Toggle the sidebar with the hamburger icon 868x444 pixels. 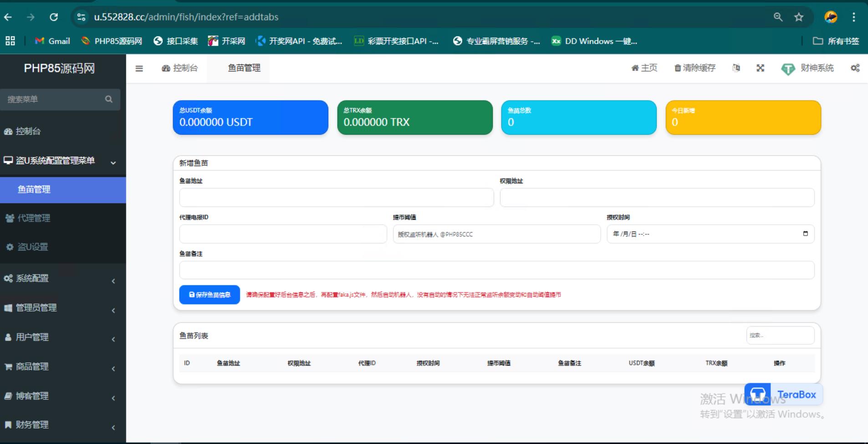(139, 69)
